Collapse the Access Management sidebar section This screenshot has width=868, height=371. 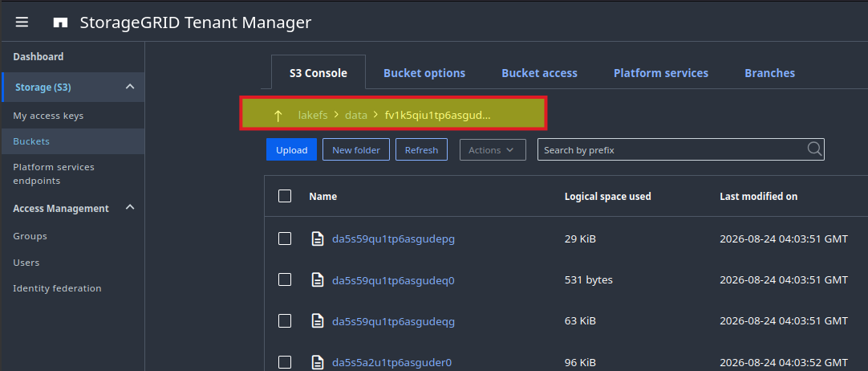click(130, 208)
